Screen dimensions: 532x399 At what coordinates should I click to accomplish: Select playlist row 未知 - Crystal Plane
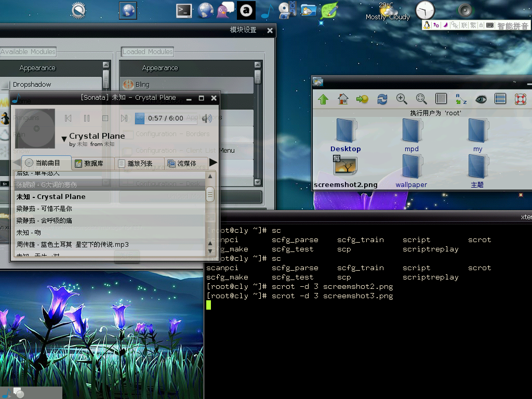click(109, 197)
